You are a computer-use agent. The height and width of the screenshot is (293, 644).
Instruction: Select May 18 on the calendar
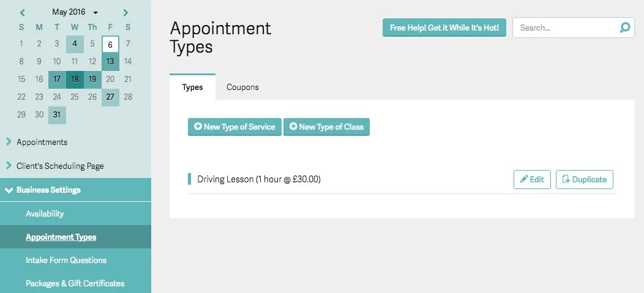75,79
